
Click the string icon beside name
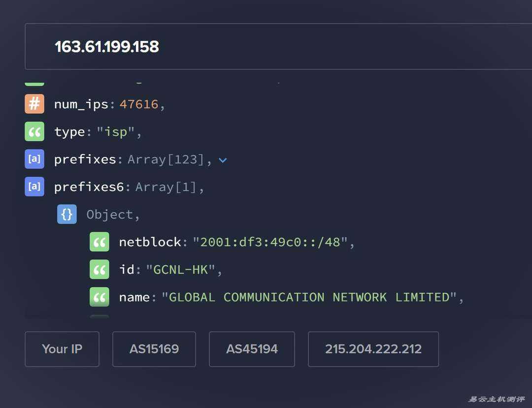(x=100, y=297)
